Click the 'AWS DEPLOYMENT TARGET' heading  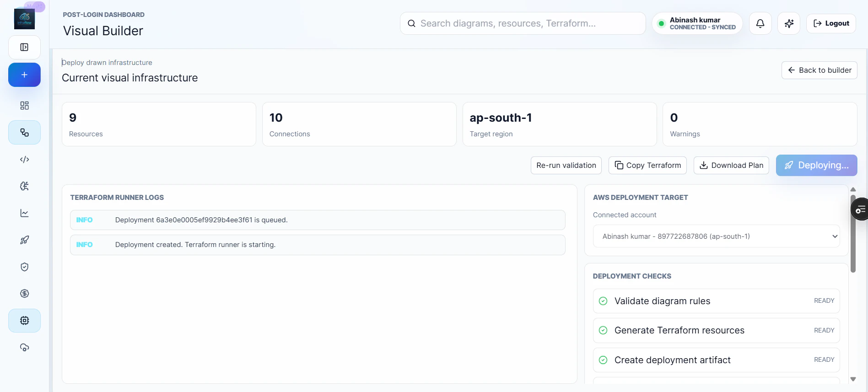[640, 198]
